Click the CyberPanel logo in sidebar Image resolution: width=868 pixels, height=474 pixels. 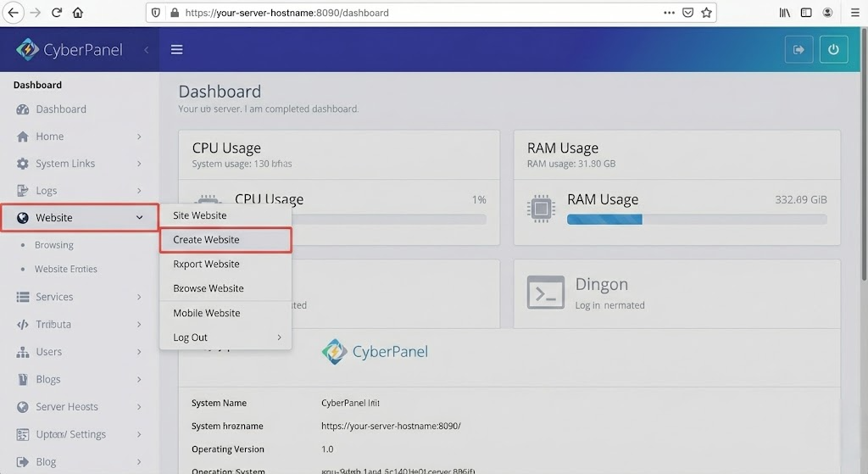click(x=70, y=49)
